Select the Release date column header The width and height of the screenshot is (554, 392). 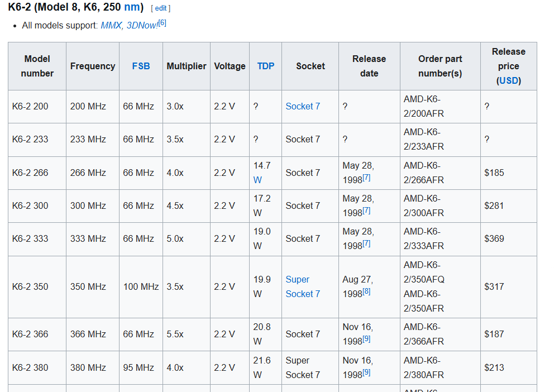(x=369, y=66)
